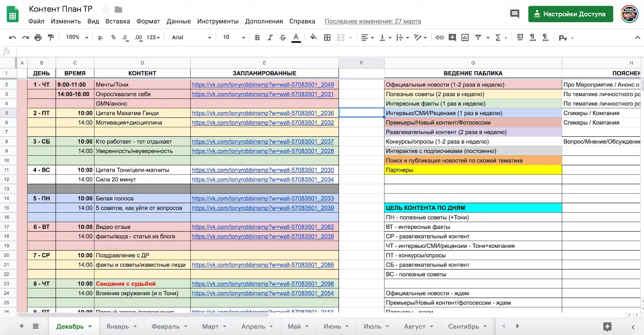Collapse the side panel chevron at bottom right
The width and height of the screenshot is (644, 335).
point(633,327)
